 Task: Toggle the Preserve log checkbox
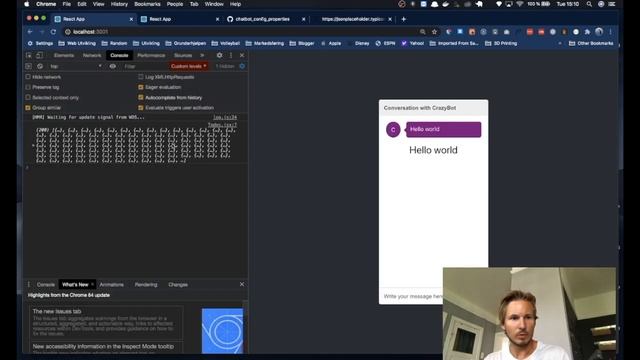point(28,87)
